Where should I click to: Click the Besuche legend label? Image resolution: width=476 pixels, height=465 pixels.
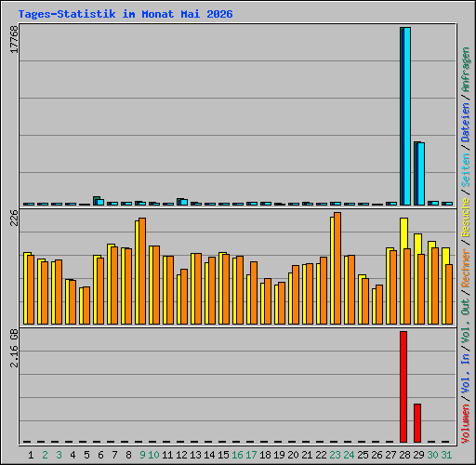point(466,218)
